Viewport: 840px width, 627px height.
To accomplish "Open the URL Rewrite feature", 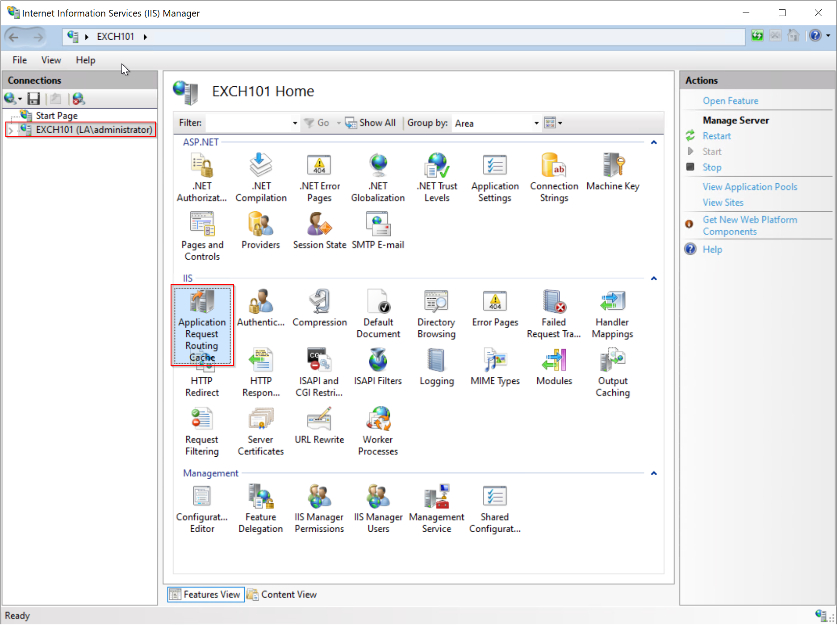I will tap(319, 425).
